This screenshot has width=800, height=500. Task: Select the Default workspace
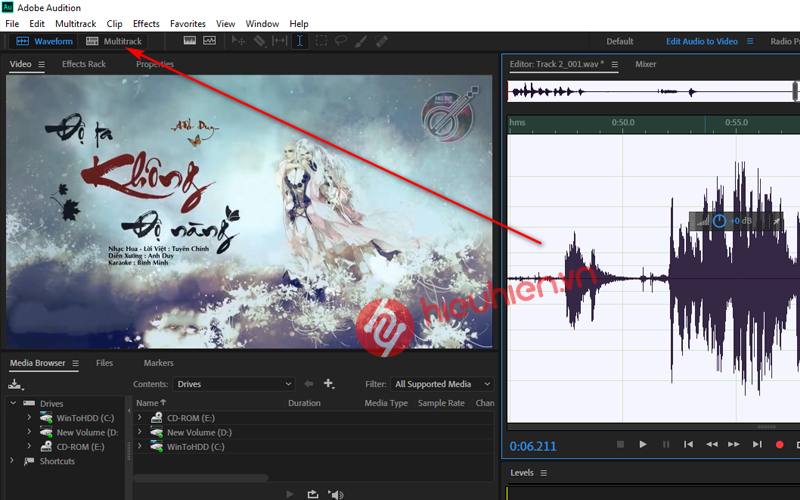point(619,41)
